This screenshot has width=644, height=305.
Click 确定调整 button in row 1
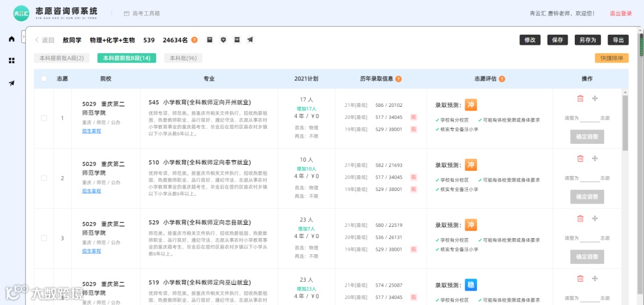(x=587, y=137)
